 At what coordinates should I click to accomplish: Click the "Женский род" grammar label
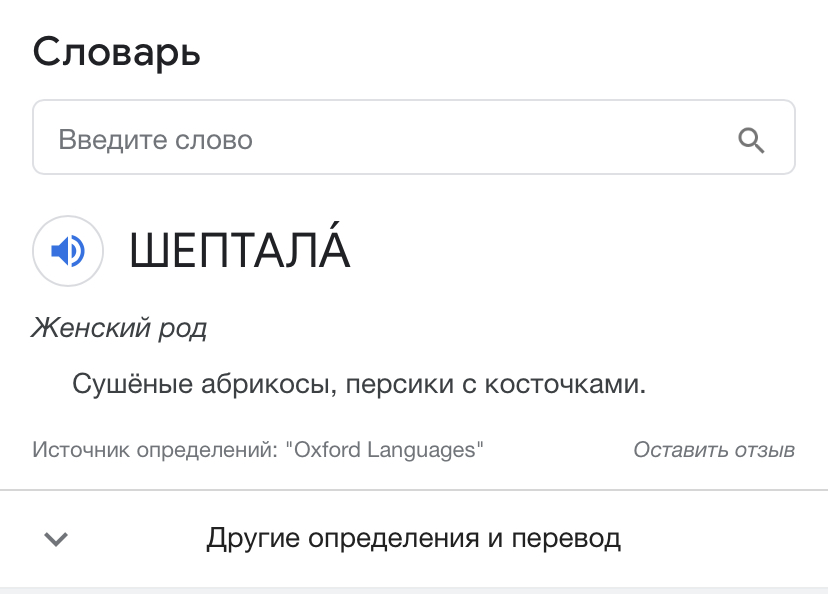point(119,328)
